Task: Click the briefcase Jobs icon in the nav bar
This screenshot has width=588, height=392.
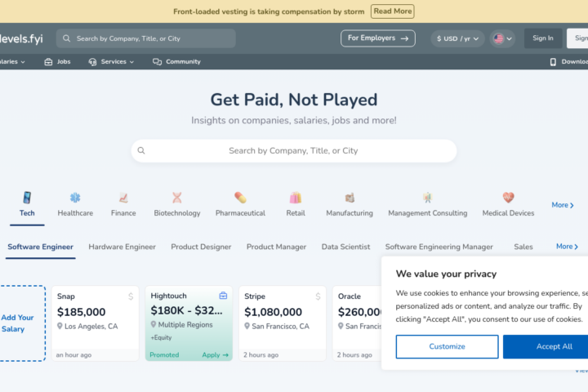Action: tap(48, 62)
